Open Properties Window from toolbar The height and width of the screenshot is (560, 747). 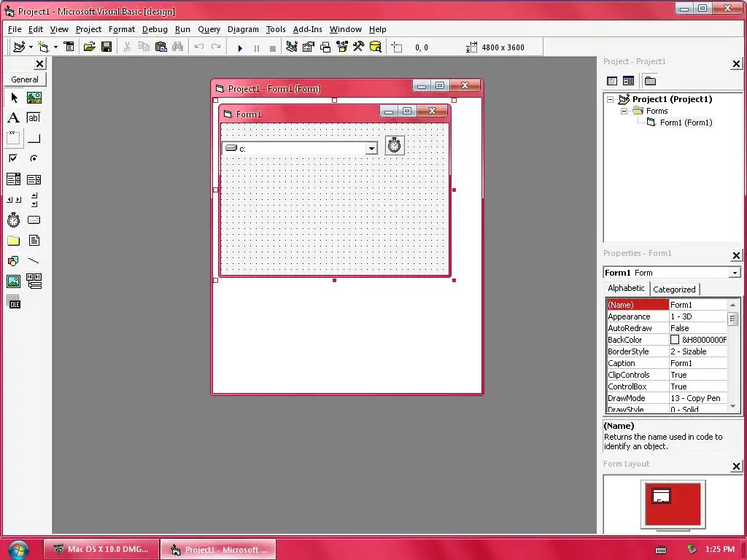[309, 47]
